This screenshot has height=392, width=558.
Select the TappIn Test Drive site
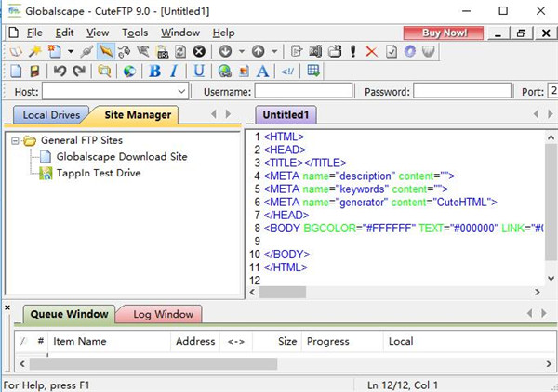[x=98, y=173]
